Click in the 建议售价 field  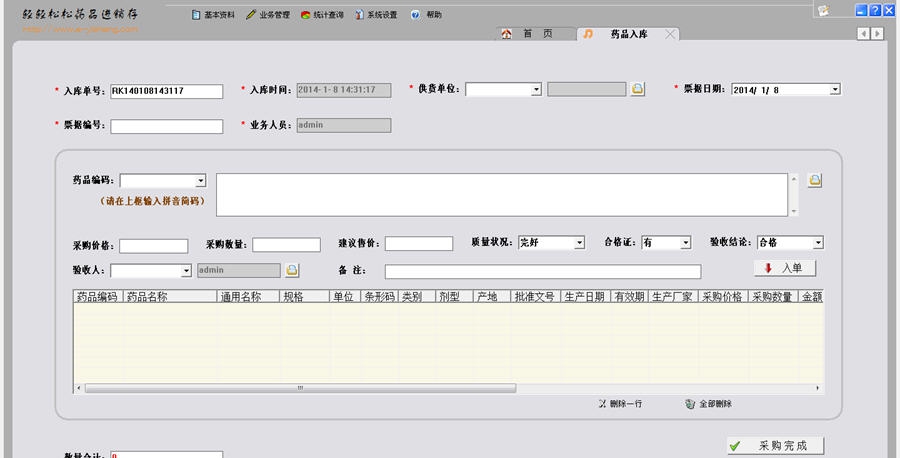419,243
